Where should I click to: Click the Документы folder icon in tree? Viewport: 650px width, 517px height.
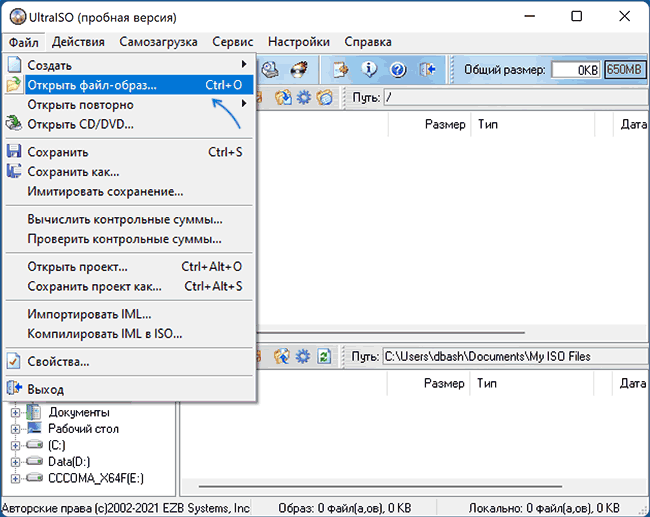pos(34,412)
